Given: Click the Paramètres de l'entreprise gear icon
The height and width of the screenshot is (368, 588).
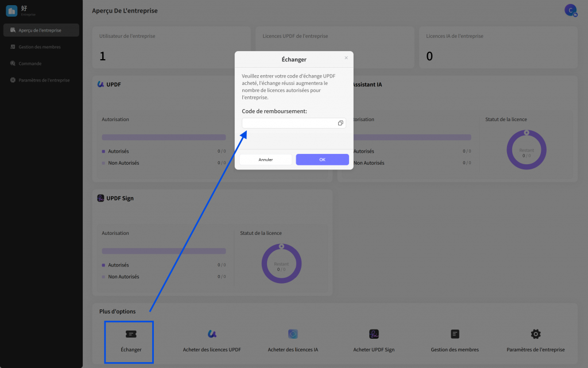Looking at the screenshot, I should point(536,334).
